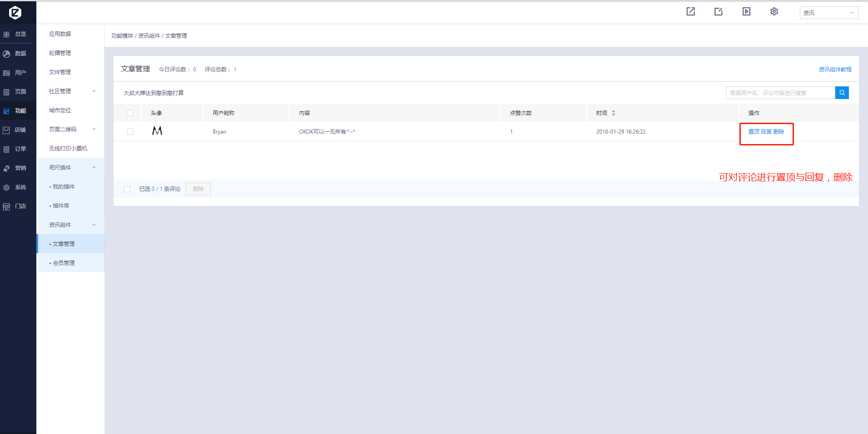Click the play preview icon in top toolbar
Image resolution: width=868 pixels, height=434 pixels.
746,12
